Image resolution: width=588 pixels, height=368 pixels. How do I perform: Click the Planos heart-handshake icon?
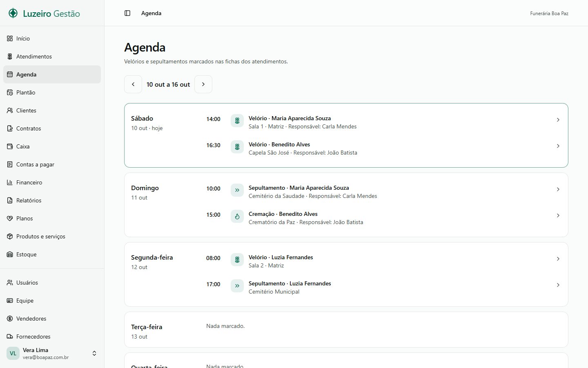[10, 218]
